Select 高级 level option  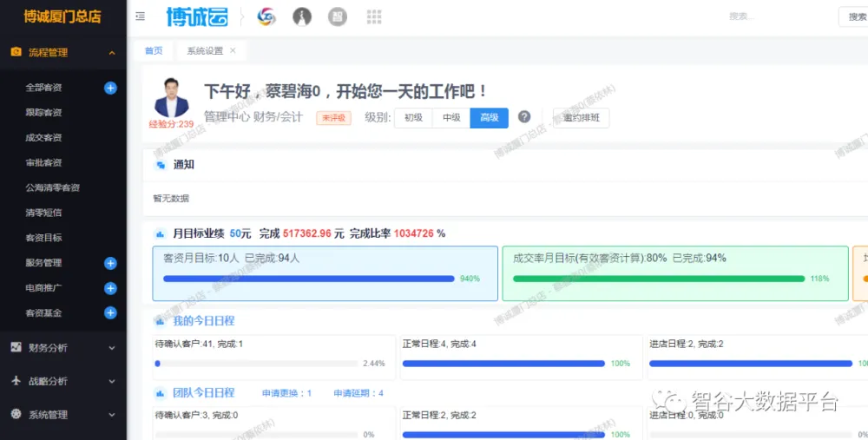point(489,118)
